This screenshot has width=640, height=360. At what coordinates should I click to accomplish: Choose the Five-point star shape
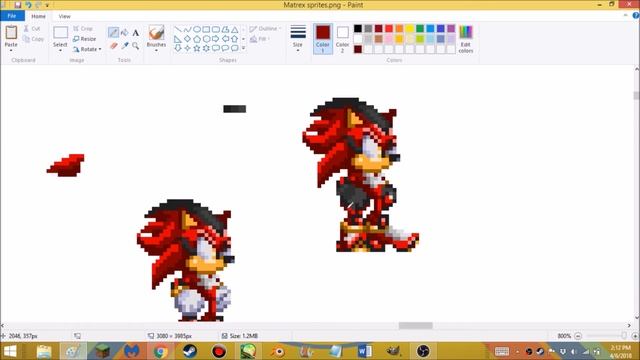197,48
